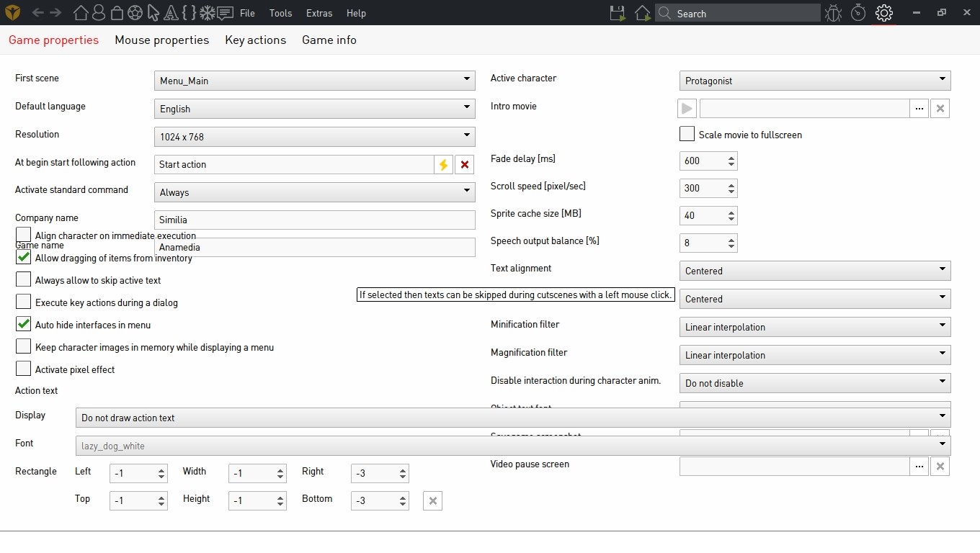Clear the intro movie path

pos(940,109)
